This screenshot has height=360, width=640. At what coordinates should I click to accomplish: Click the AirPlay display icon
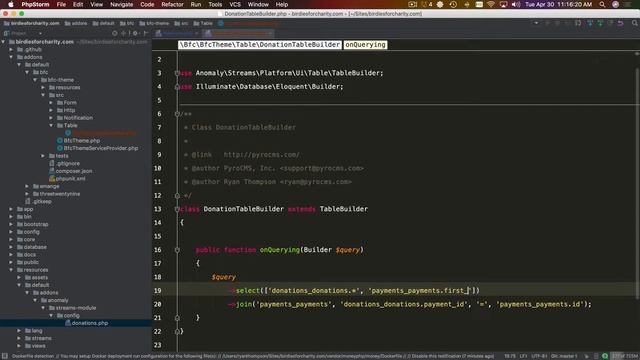tap(504, 4)
